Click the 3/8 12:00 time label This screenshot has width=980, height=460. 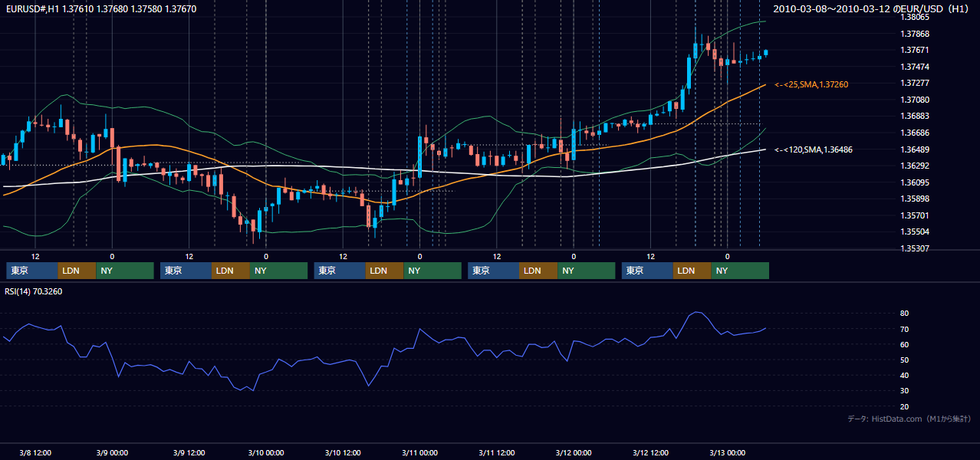pyautogui.click(x=35, y=452)
